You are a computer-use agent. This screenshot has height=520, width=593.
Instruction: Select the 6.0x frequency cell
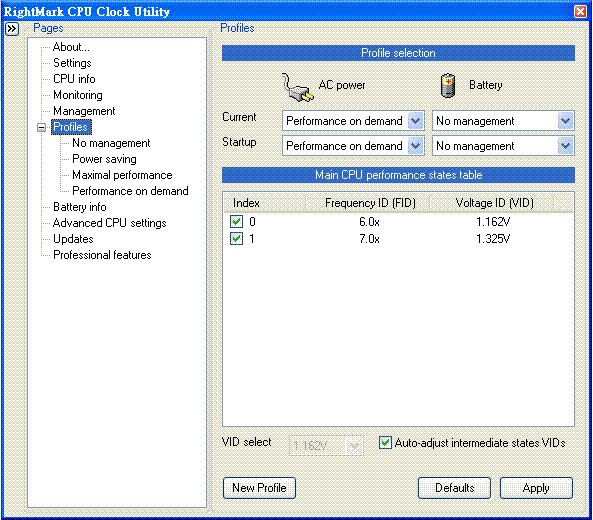(x=369, y=222)
